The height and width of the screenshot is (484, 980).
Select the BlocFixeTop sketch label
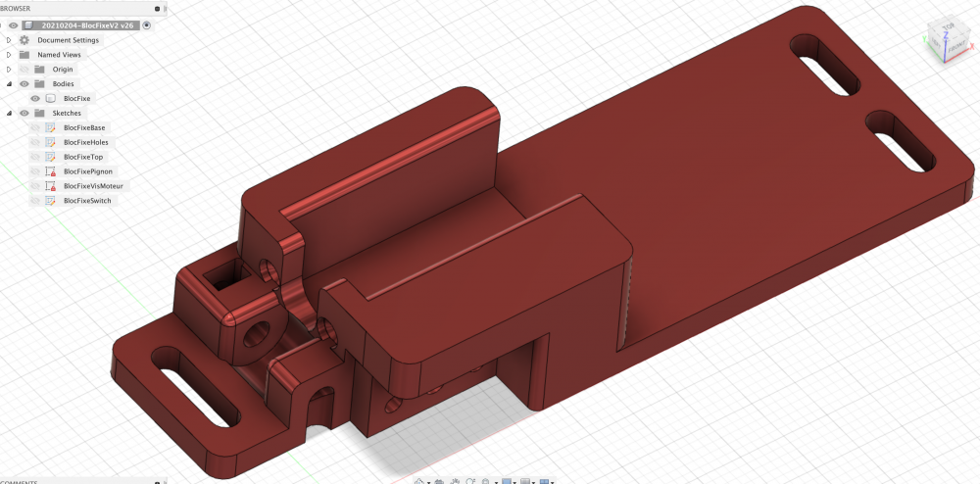[x=83, y=157]
